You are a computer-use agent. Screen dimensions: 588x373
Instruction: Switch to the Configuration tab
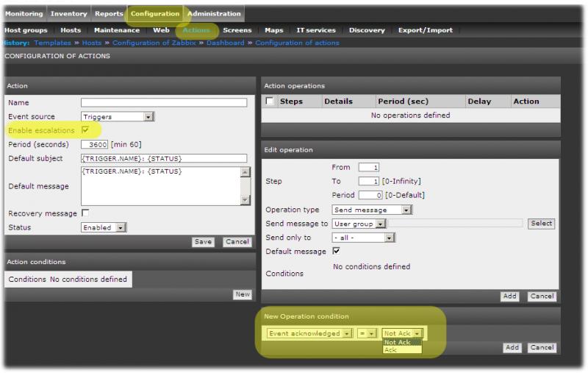tap(155, 13)
